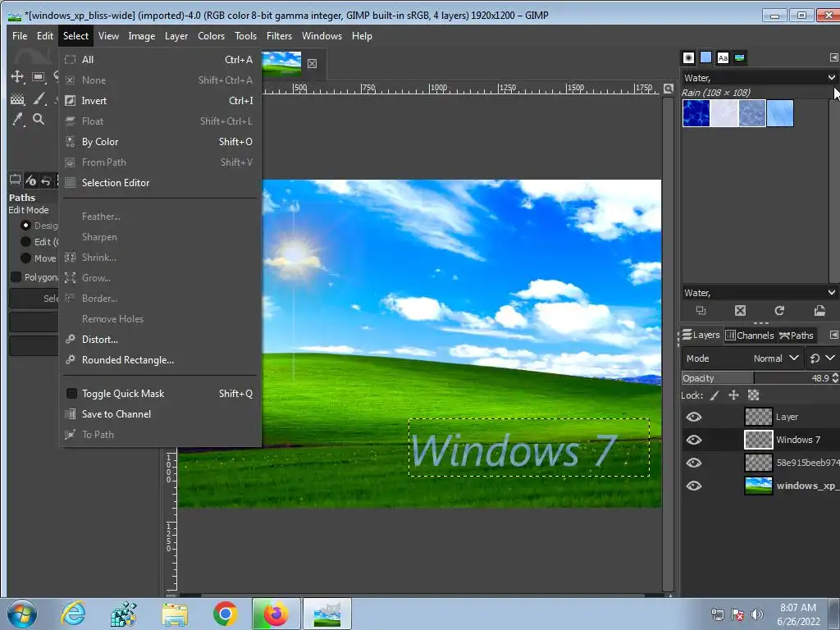
Task: Switch to the Channels tab
Action: tap(750, 336)
